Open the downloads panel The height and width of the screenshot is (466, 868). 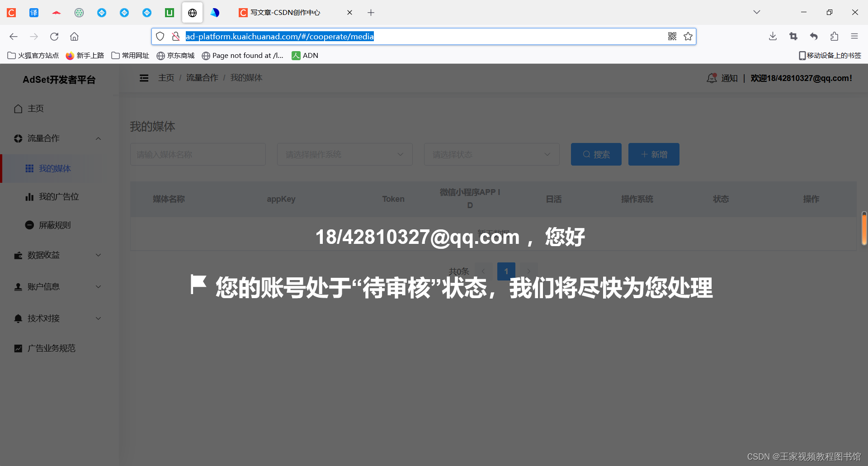pyautogui.click(x=773, y=36)
